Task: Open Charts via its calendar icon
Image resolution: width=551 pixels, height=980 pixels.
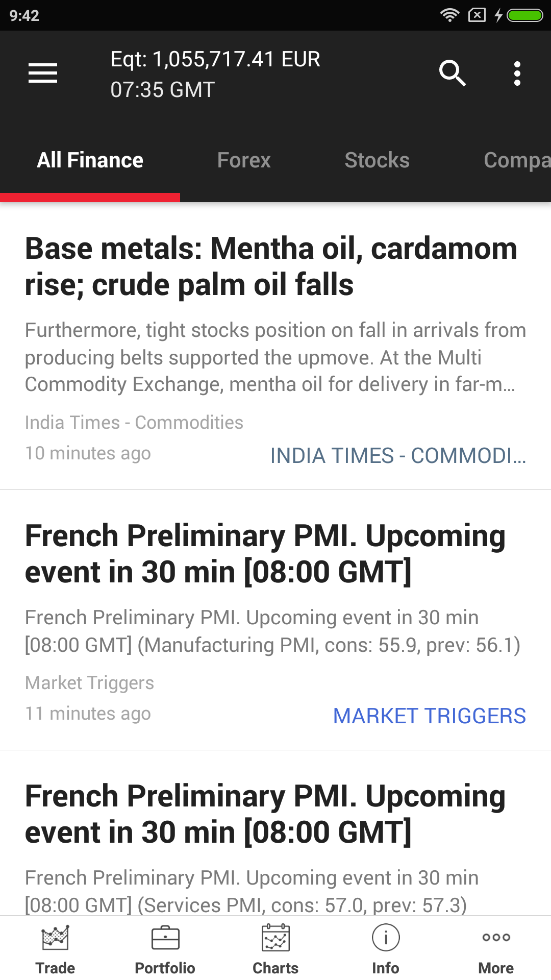Action: [x=275, y=938]
